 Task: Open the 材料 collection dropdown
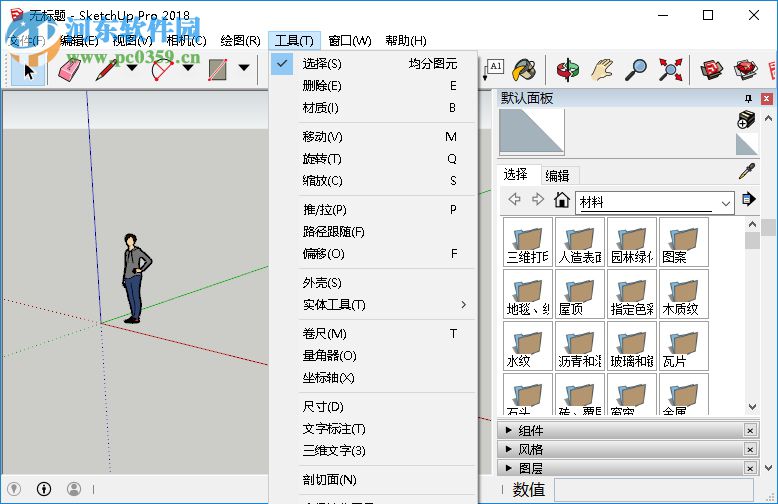[x=654, y=202]
